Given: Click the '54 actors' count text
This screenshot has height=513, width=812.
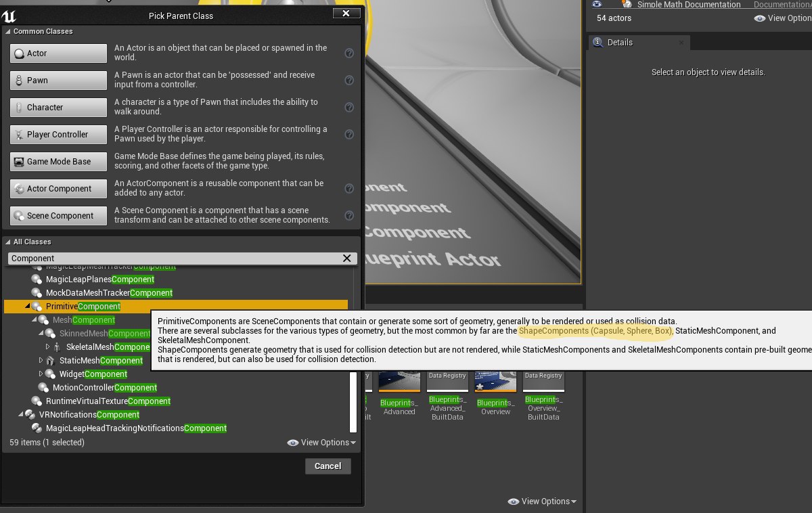Looking at the screenshot, I should (614, 18).
